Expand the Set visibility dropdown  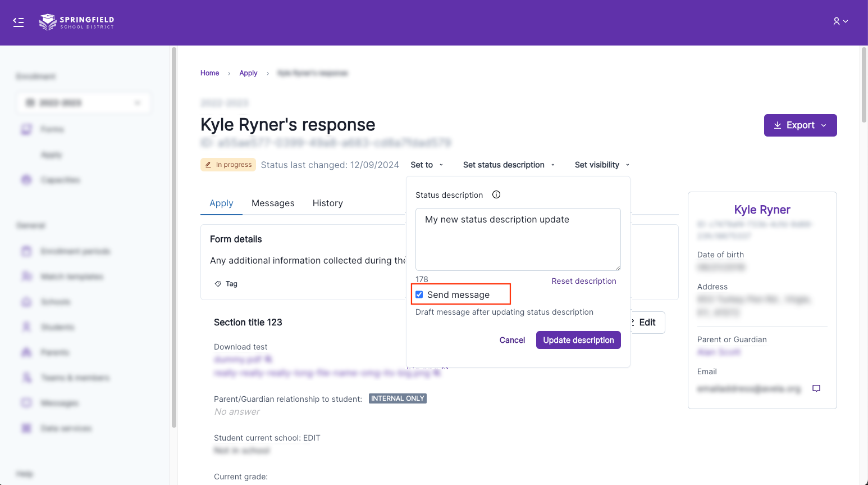tap(602, 165)
